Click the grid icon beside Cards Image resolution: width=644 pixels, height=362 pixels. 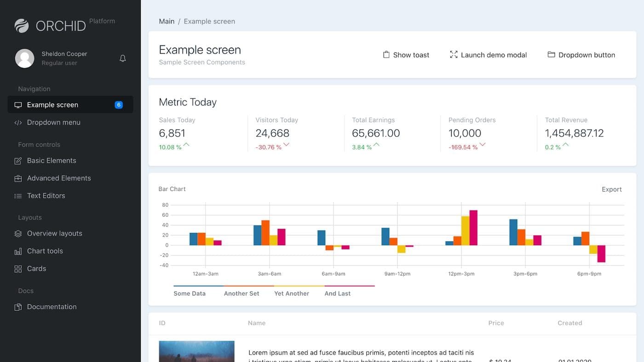[x=18, y=269]
